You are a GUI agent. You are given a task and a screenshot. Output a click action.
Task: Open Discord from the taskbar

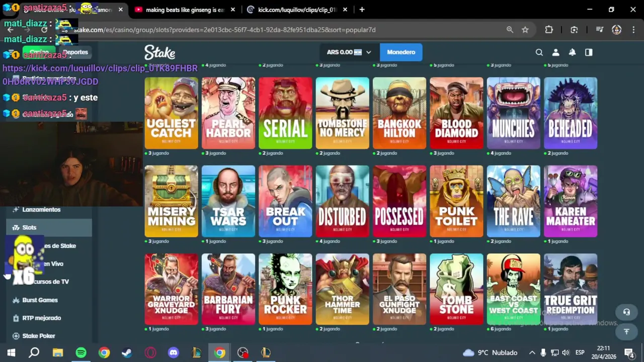tap(174, 353)
